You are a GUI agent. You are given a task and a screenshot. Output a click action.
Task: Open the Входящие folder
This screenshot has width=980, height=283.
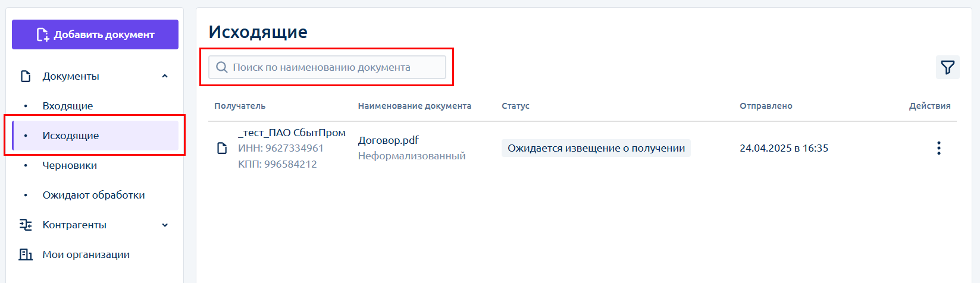[x=67, y=106]
